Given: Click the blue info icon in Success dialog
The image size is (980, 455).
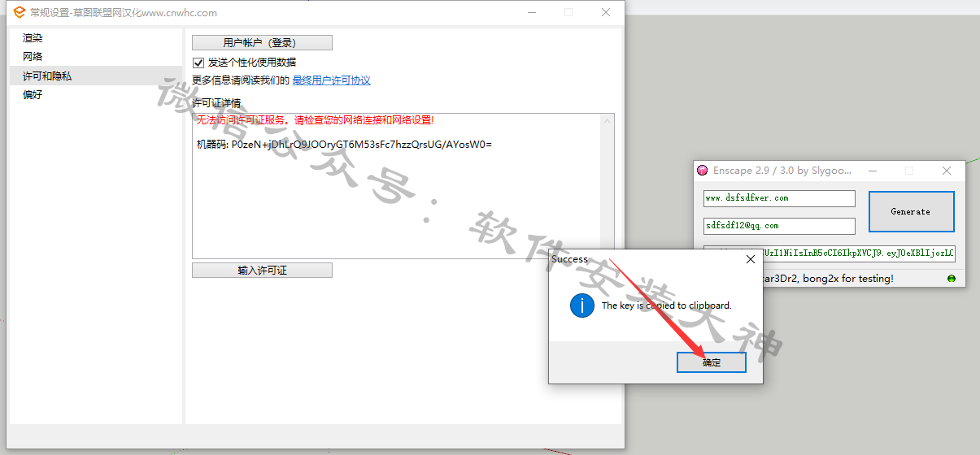Looking at the screenshot, I should [x=581, y=305].
